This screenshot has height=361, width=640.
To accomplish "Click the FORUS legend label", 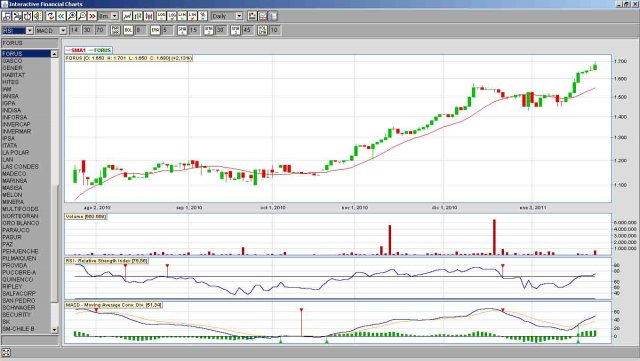I will click(x=102, y=50).
